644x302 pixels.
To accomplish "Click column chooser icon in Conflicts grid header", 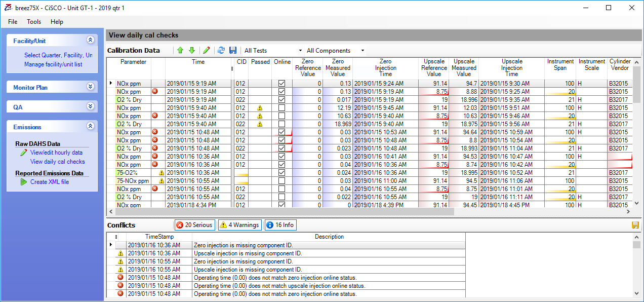I will click(117, 237).
